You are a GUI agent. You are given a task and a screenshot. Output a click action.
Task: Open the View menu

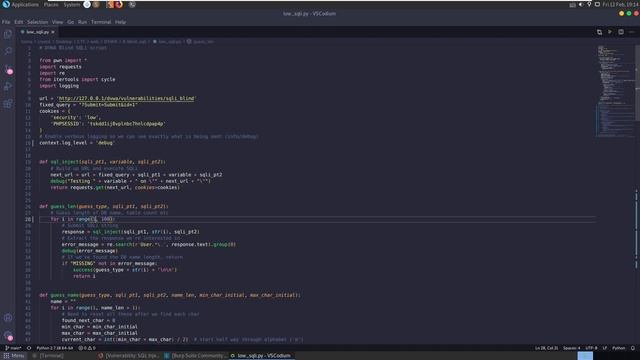[x=57, y=22]
